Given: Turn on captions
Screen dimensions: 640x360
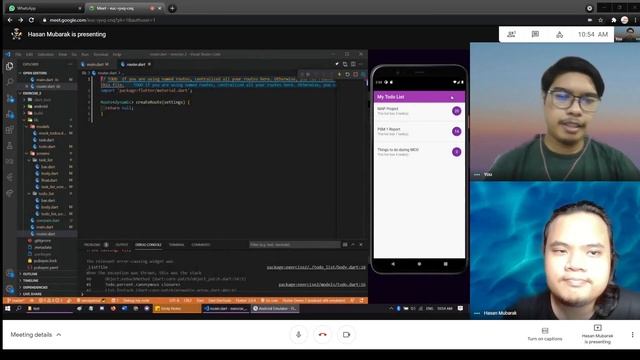Looking at the screenshot, I should coord(544,334).
